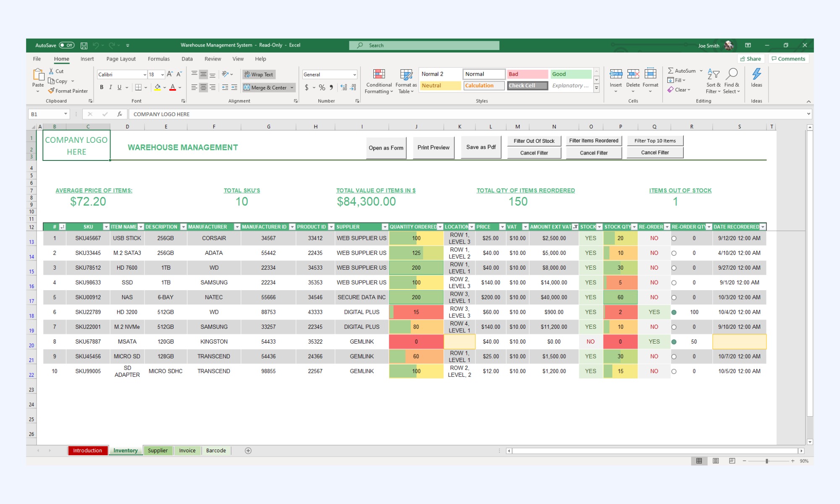Click the zoom slider handle
The height and width of the screenshot is (504, 840).
[767, 461]
